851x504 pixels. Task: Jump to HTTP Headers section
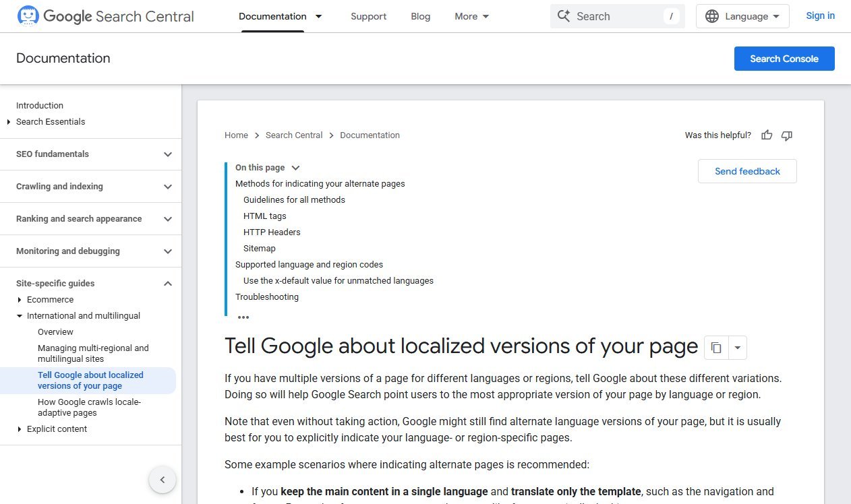tap(272, 232)
